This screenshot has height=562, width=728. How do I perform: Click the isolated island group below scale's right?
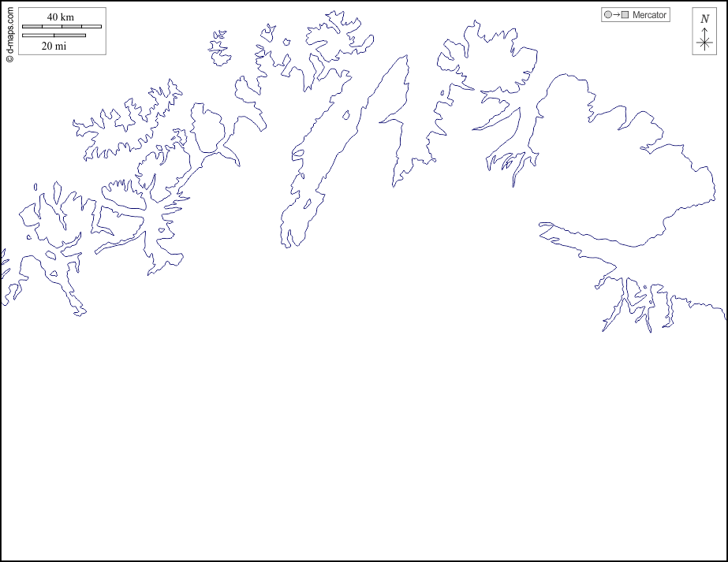[218, 49]
